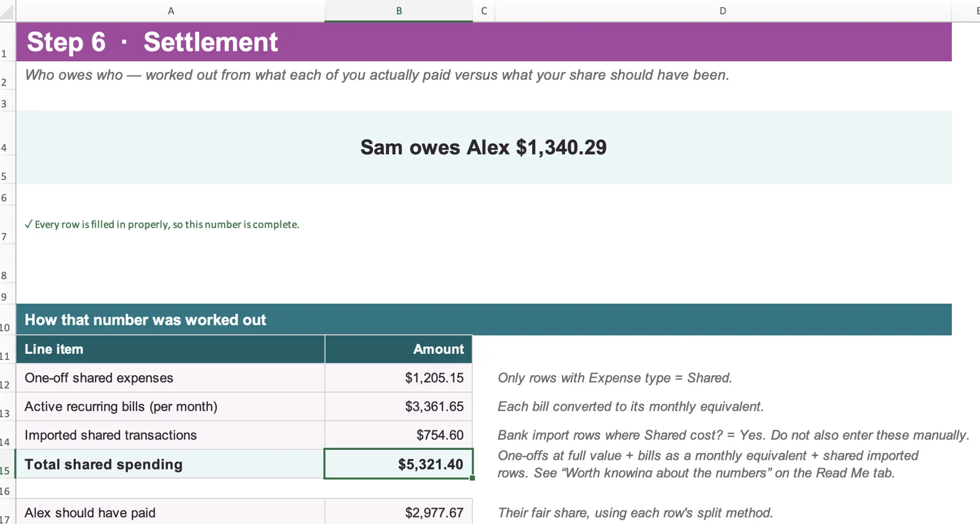Image resolution: width=980 pixels, height=524 pixels.
Task: Select column B header
Action: [399, 11]
